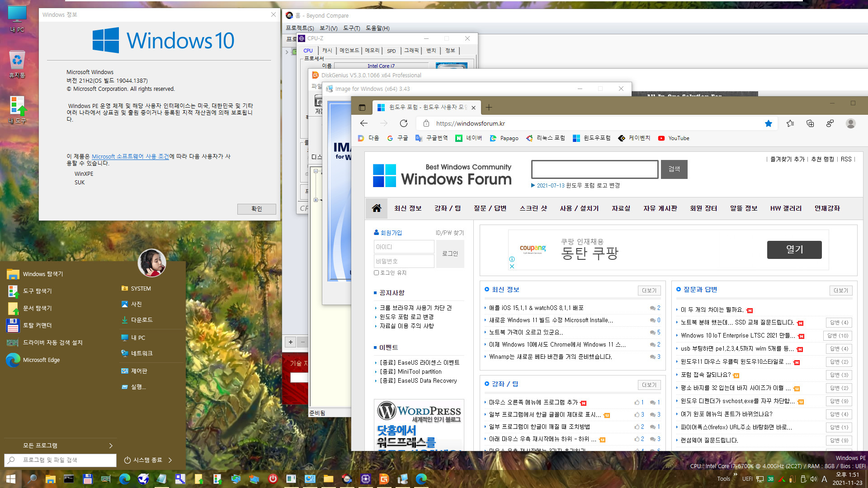Click the DiskGenius orange icon on taskbar
This screenshot has width=868, height=488.
[384, 479]
